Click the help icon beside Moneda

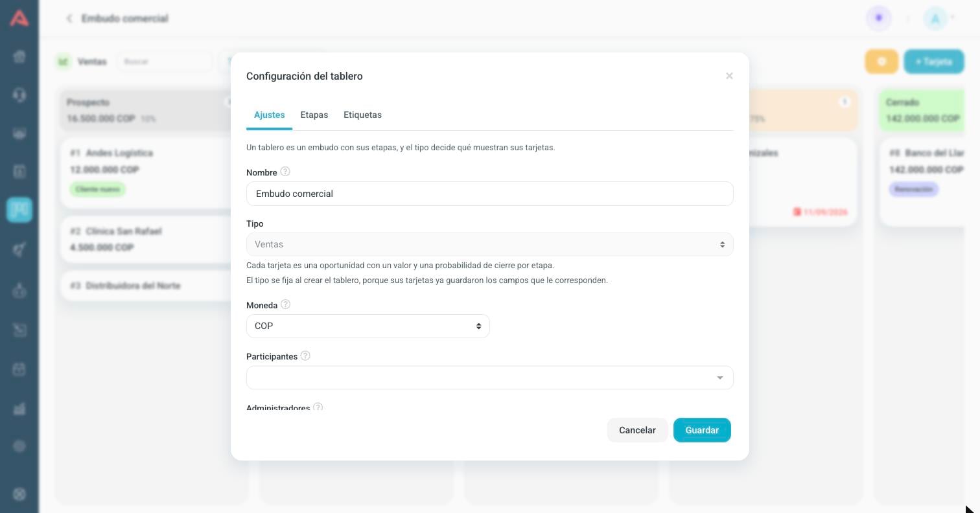(x=285, y=304)
